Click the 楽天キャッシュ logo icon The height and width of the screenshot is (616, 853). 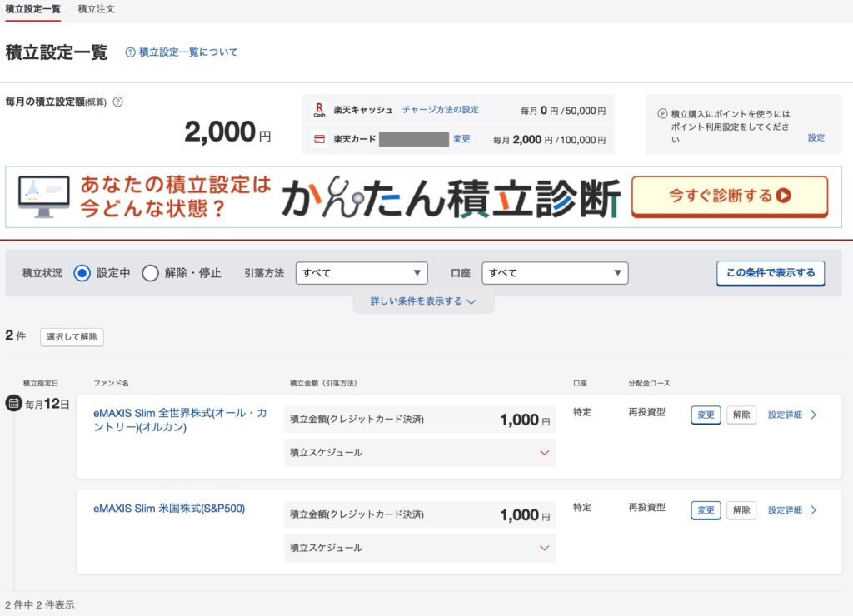318,110
